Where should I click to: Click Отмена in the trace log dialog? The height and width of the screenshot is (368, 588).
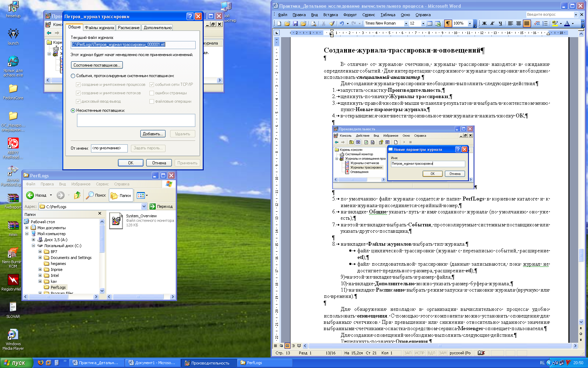pos(159,163)
